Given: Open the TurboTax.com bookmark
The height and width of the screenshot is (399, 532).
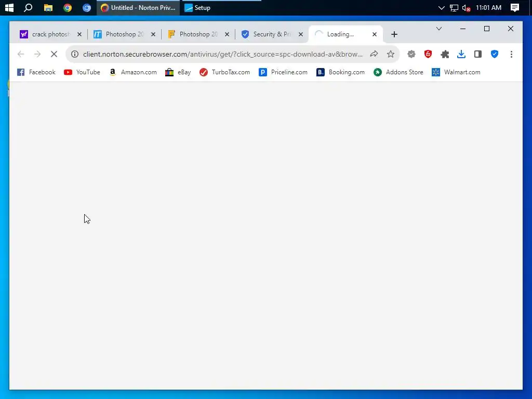Looking at the screenshot, I should click(224, 72).
